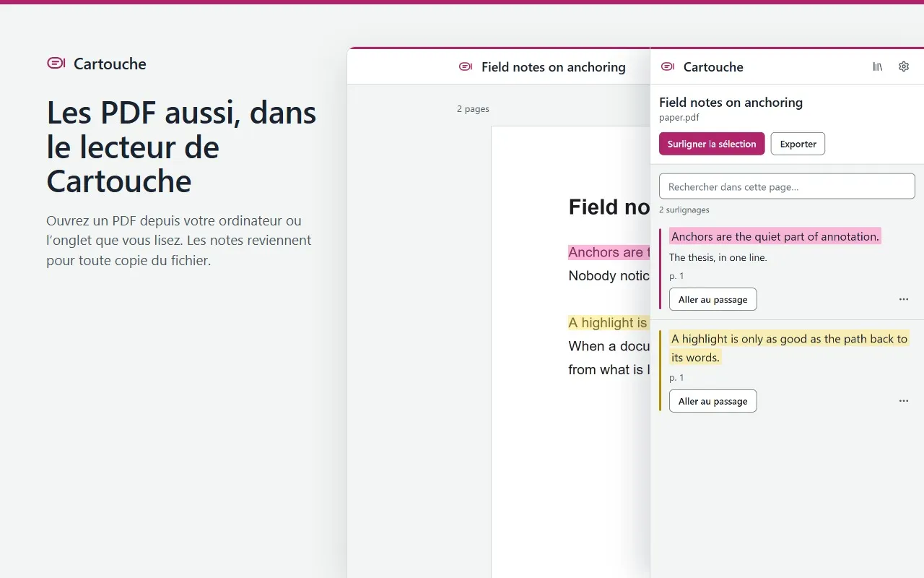Click the yellow 'A highlight is only as good' quote
The height and width of the screenshot is (578, 924).
789,348
